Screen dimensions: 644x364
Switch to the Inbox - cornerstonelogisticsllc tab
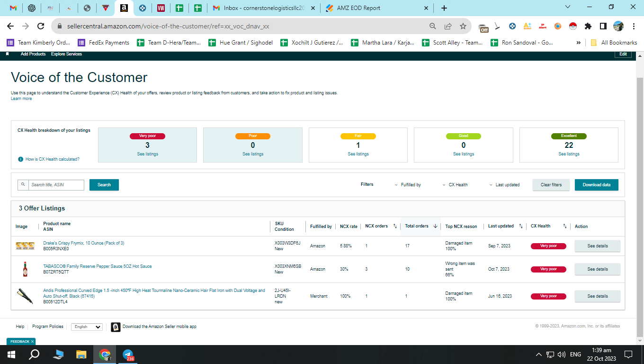point(264,8)
